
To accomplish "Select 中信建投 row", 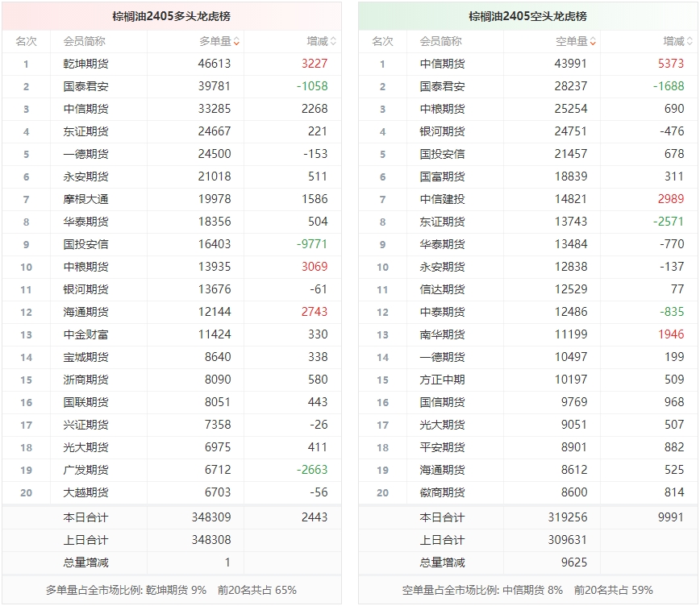I will pos(528,199).
